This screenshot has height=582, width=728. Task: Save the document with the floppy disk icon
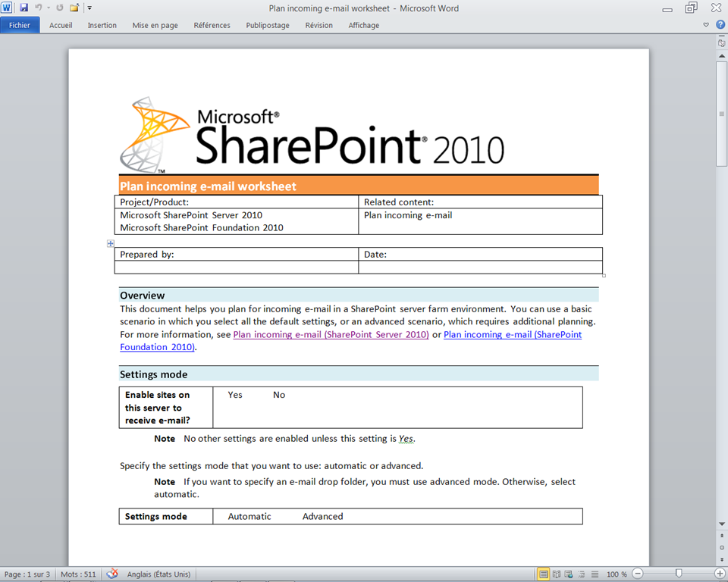point(24,8)
